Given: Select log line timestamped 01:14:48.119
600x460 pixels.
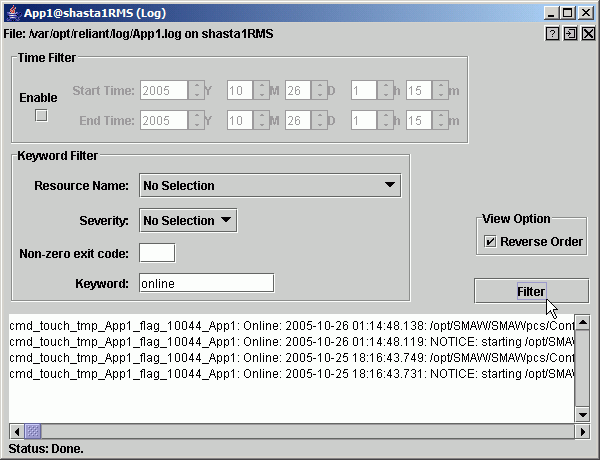Looking at the screenshot, I should (292, 341).
